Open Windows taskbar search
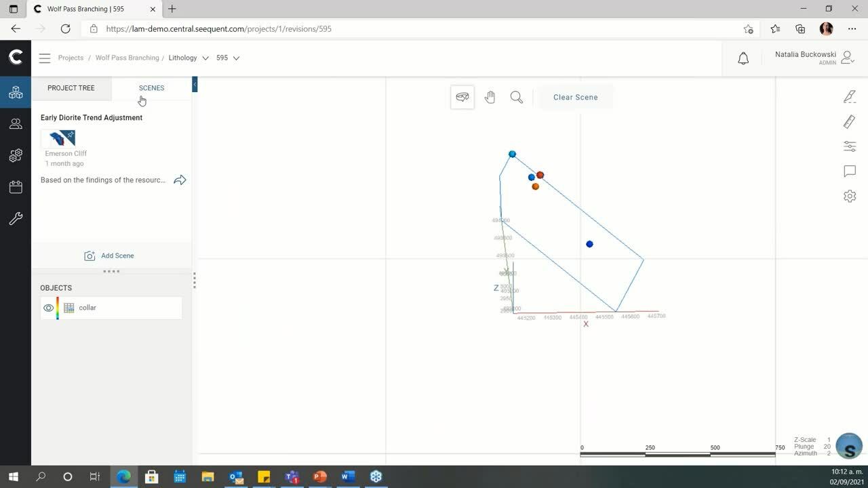The image size is (868, 488). pos(41,477)
